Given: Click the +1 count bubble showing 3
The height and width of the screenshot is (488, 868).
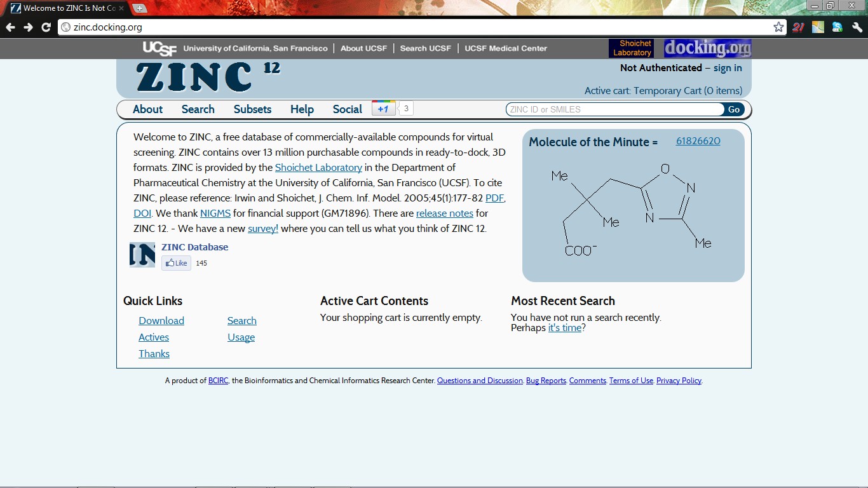Looking at the screenshot, I should click(x=405, y=109).
